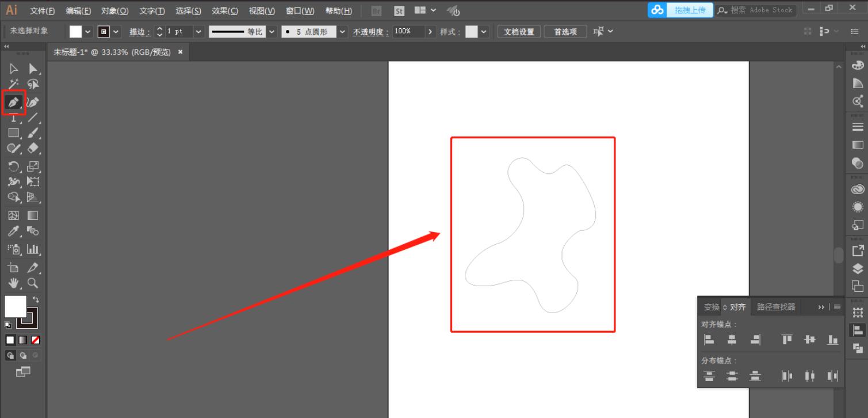Viewport: 868px width, 418px height.
Task: Select the Type tool
Action: point(14,118)
